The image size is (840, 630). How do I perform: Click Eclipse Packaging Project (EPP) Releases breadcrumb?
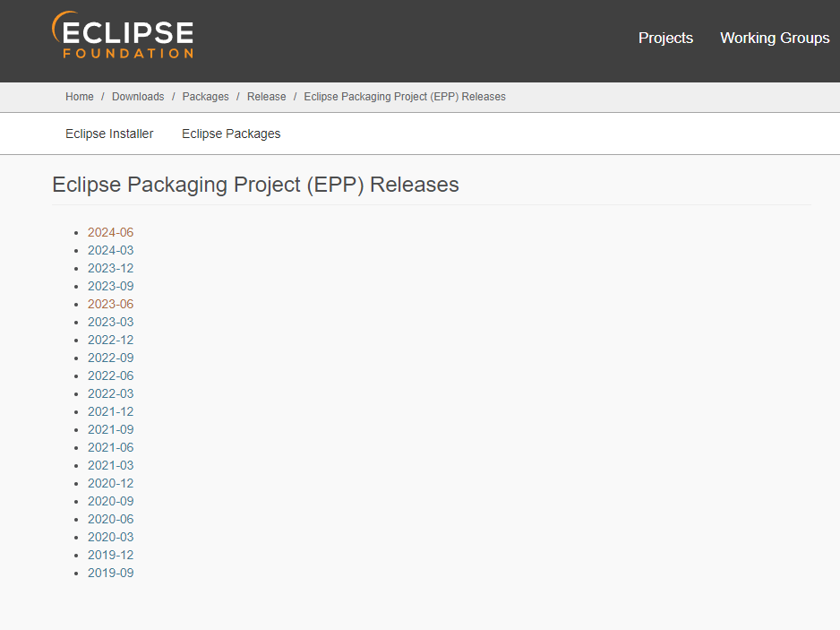point(405,97)
